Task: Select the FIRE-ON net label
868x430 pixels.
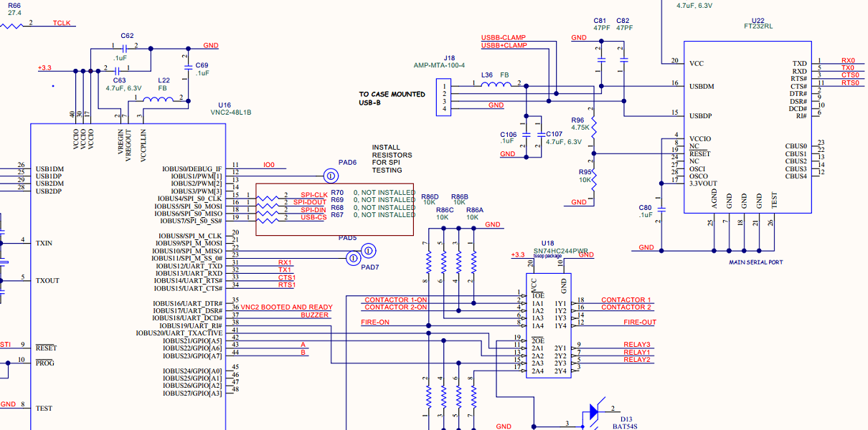Action: pos(375,322)
